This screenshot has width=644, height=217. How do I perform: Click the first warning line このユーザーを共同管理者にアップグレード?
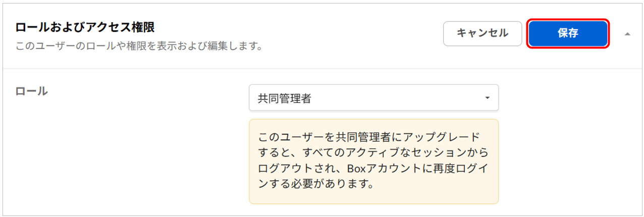(x=369, y=138)
